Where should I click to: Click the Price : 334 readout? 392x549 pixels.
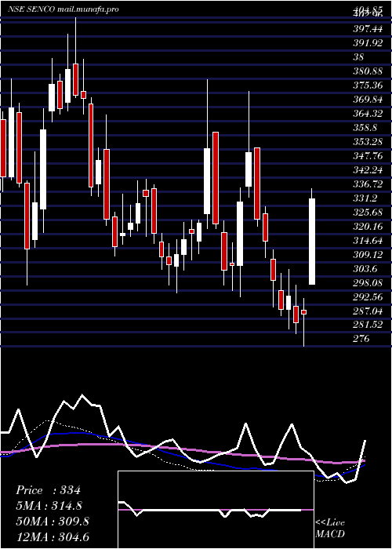(x=49, y=490)
